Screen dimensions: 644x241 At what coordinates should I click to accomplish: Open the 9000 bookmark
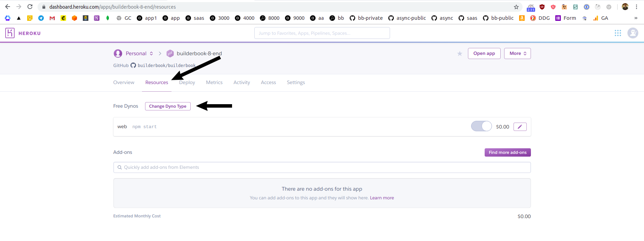[295, 18]
